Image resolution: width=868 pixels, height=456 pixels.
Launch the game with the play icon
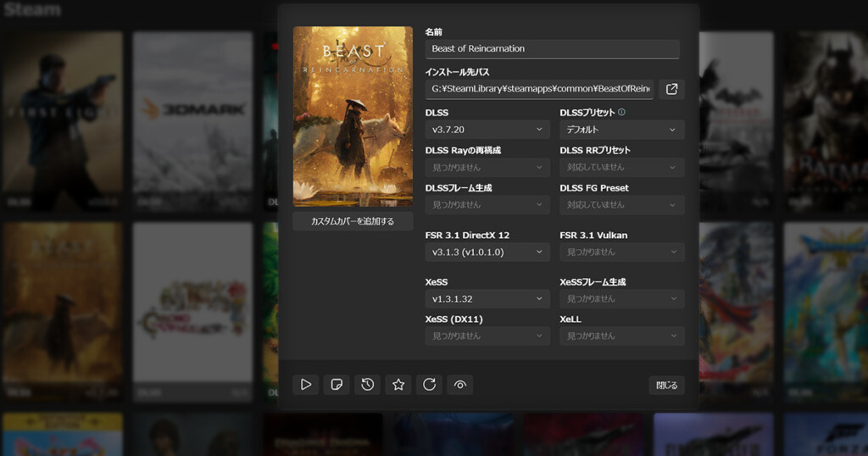coord(305,385)
